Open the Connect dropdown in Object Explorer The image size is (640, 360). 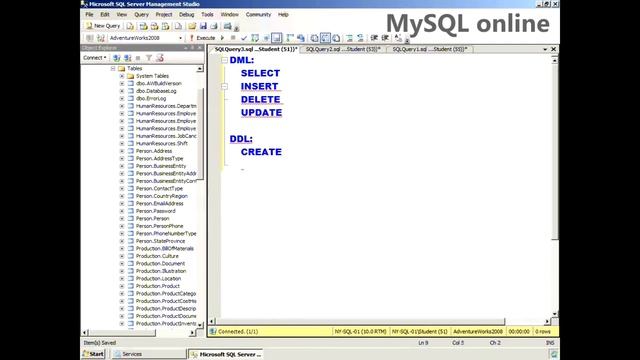click(x=95, y=58)
